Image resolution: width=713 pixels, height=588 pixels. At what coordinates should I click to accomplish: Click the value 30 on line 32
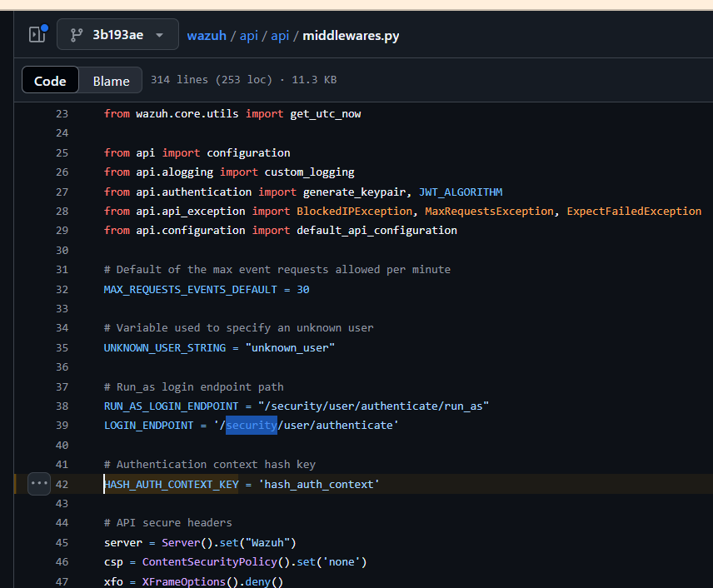303,289
